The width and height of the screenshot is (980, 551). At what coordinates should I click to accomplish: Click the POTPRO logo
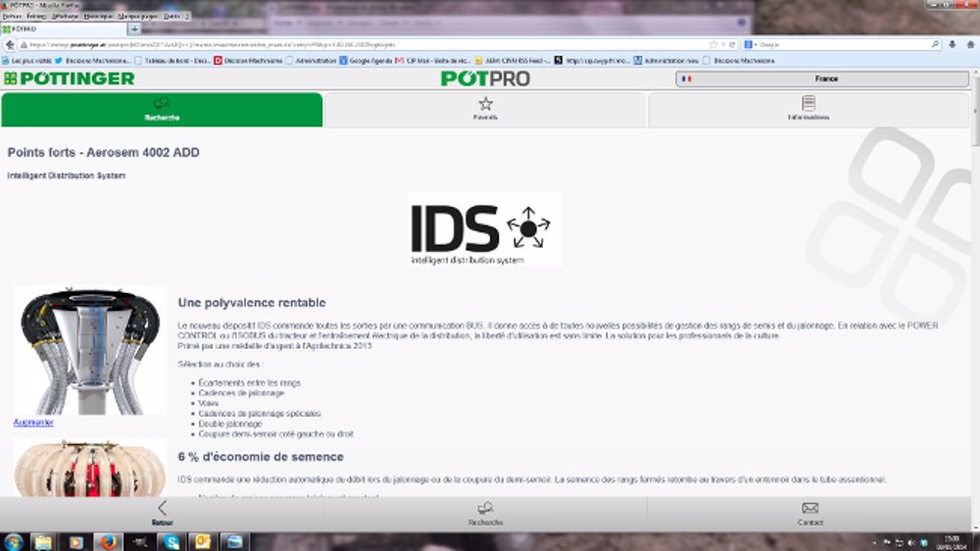tap(485, 78)
